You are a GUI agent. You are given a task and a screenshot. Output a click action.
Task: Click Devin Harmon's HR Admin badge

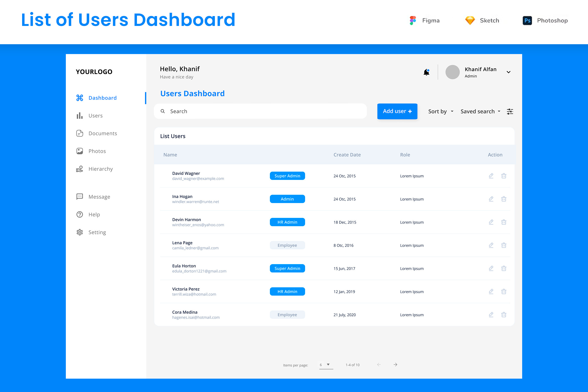287,222
